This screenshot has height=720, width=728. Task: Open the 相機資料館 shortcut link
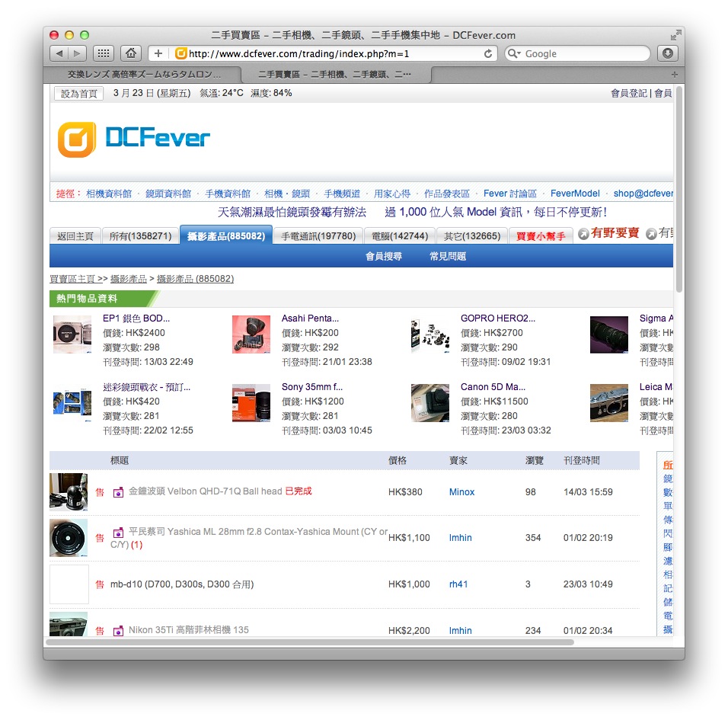pyautogui.click(x=109, y=194)
